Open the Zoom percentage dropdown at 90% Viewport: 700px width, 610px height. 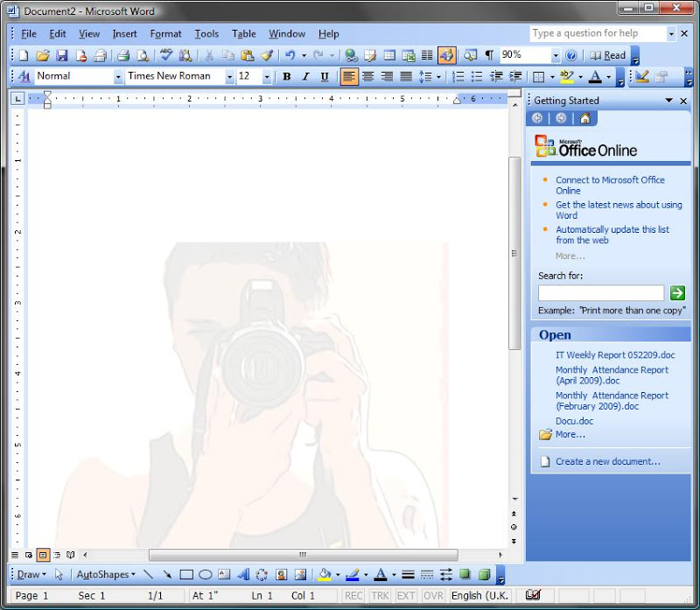(555, 55)
